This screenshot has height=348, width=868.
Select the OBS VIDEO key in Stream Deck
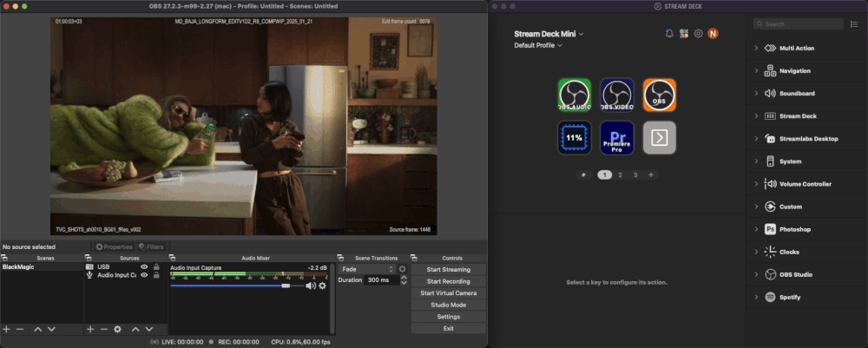pos(616,95)
